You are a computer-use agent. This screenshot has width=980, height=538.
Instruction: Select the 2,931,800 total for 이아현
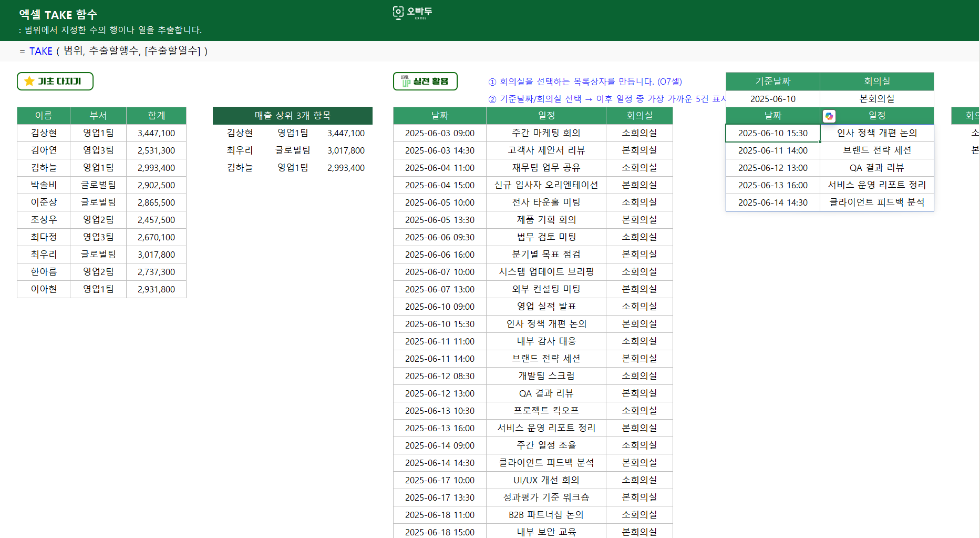click(x=156, y=289)
